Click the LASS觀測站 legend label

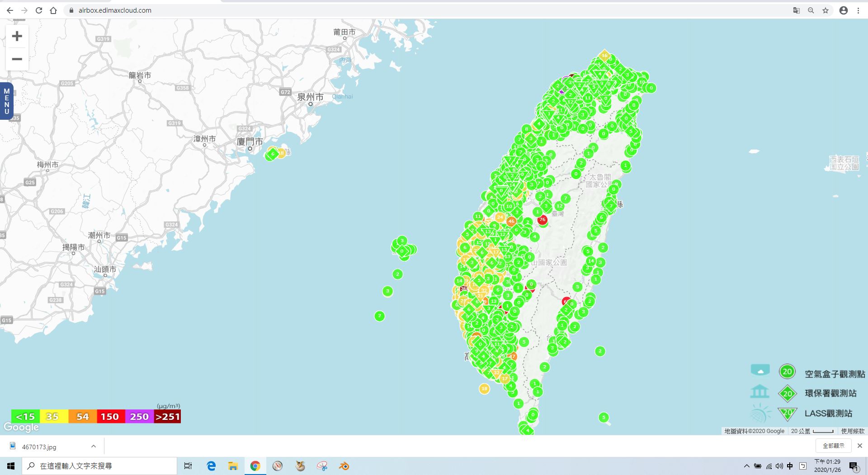(x=828, y=413)
